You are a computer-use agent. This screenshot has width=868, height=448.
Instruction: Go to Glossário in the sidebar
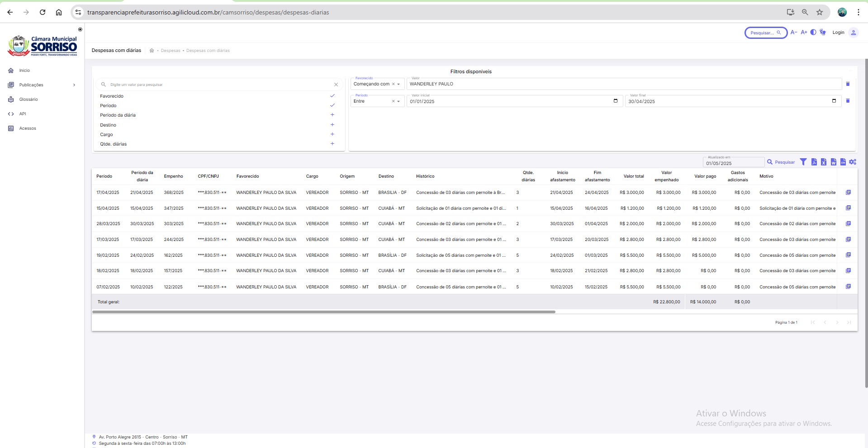point(28,99)
